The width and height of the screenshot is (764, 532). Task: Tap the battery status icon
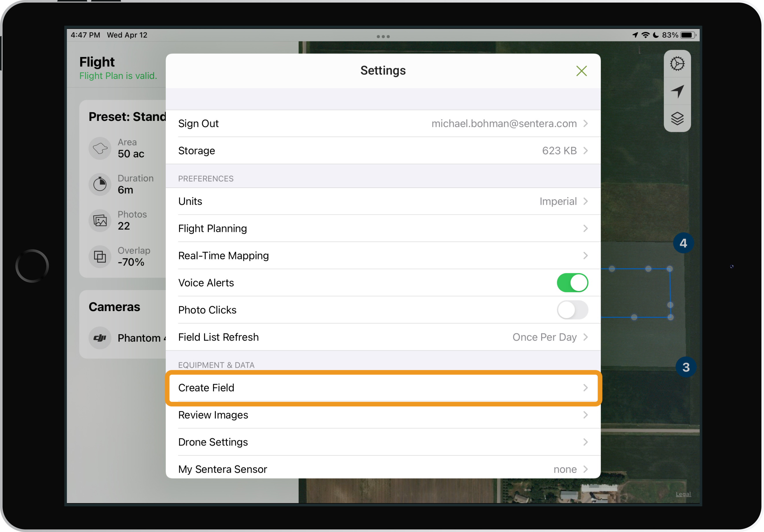click(688, 35)
